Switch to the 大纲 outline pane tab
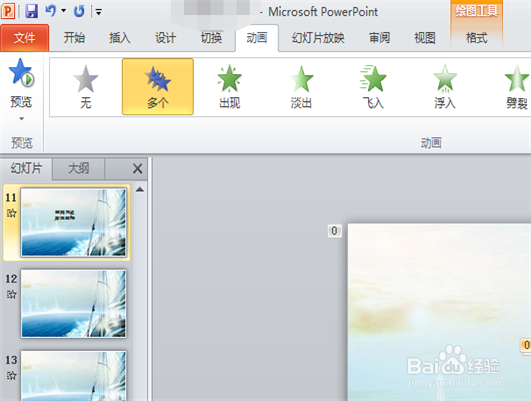Viewport: 531px width, 401px height. 79,168
